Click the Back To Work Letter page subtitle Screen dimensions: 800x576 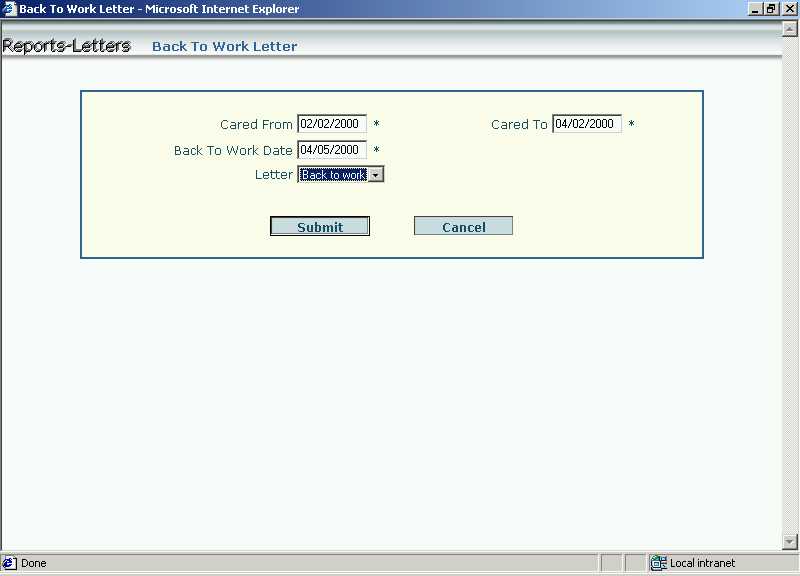coord(224,46)
